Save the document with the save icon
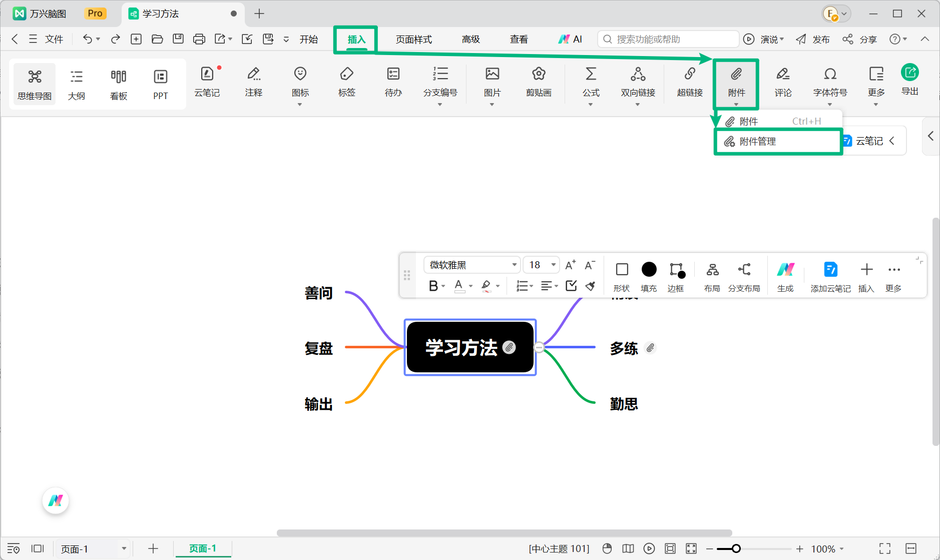The image size is (940, 560). coord(178,39)
